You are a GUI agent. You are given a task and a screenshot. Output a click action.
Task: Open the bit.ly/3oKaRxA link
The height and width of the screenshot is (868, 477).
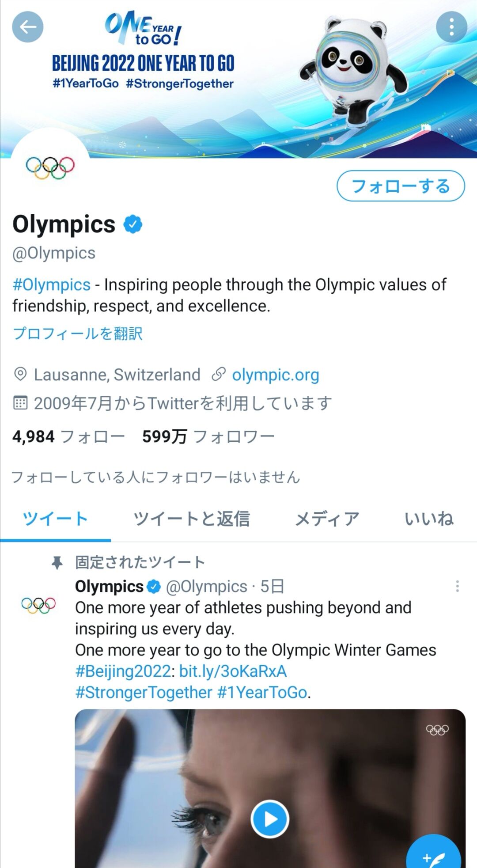pyautogui.click(x=233, y=671)
